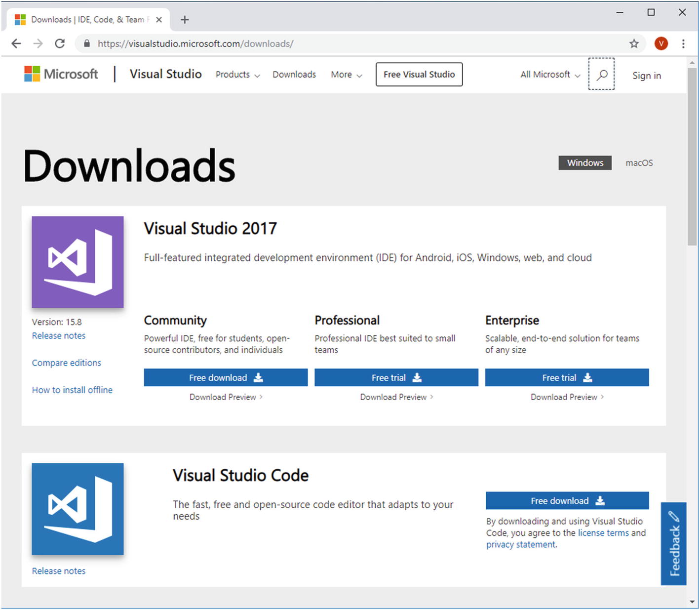Click the Professional Free trial button
This screenshot has width=700, height=610.
[396, 377]
